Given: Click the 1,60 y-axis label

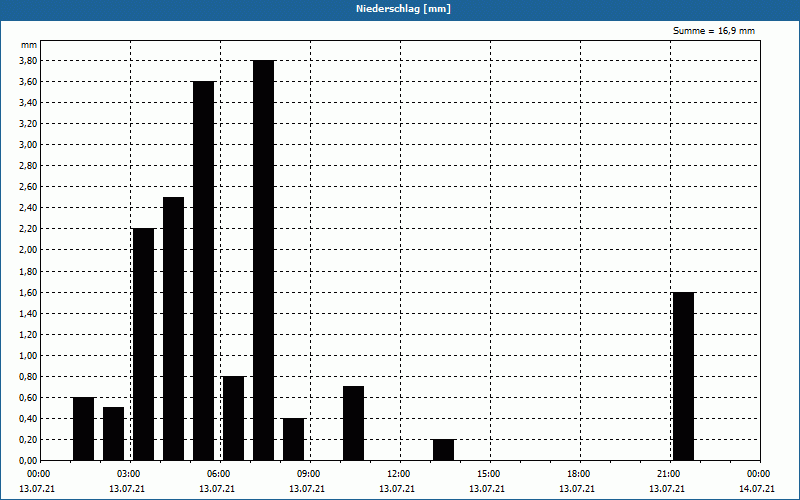Looking at the screenshot, I should pos(29,293).
